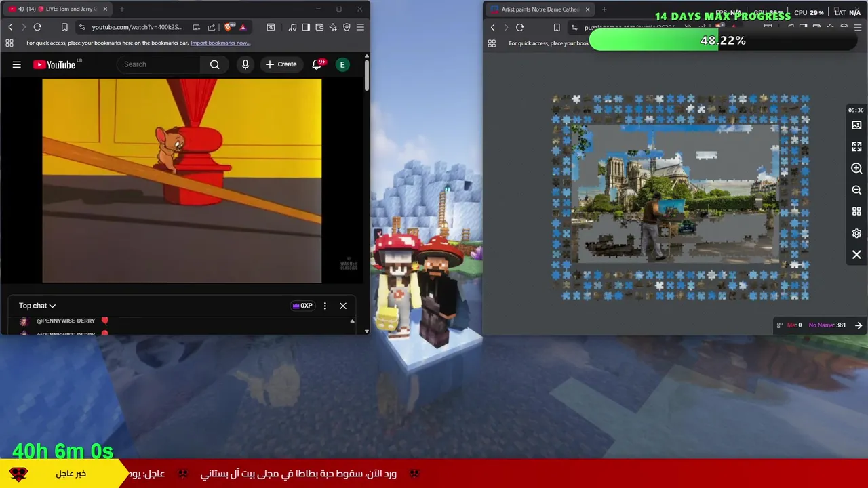The width and height of the screenshot is (868, 488).
Task: Select the 'Artist paints Notre Dame' tab
Action: tap(539, 9)
